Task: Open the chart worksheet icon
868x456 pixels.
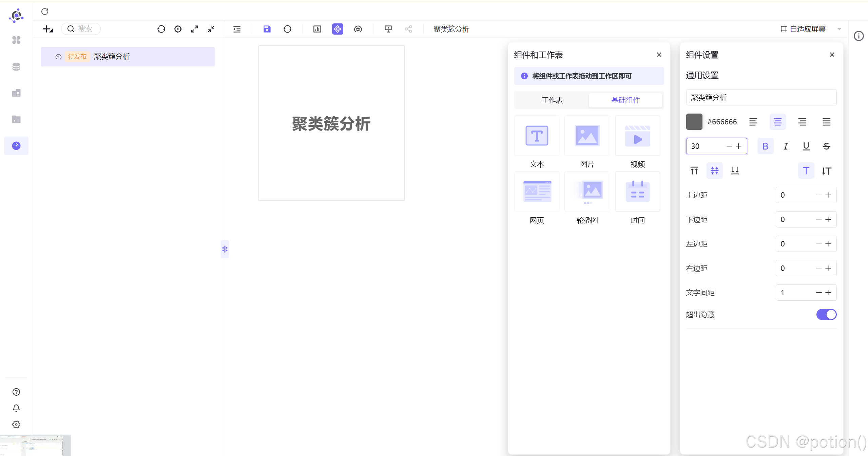Action: pos(317,29)
